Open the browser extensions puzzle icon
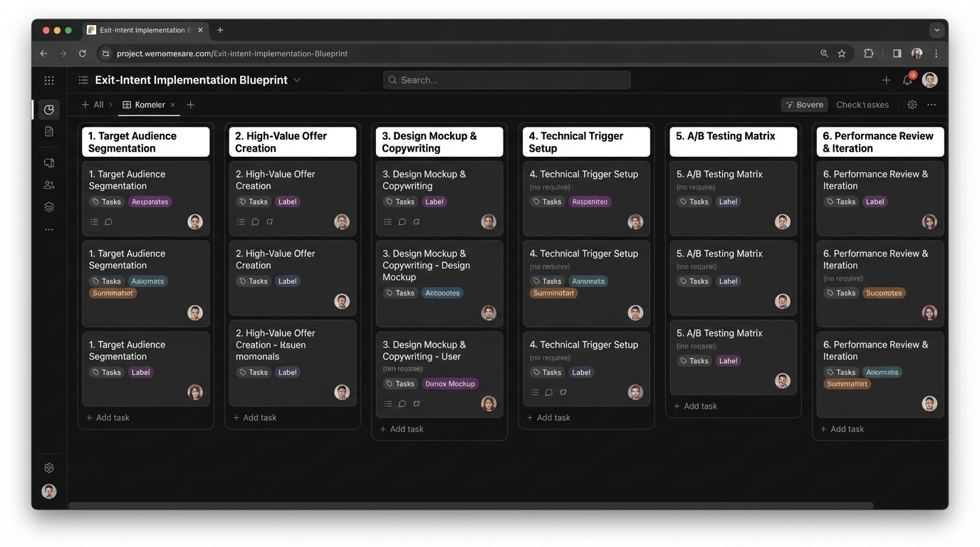Image resolution: width=980 pixels, height=547 pixels. click(x=868, y=53)
